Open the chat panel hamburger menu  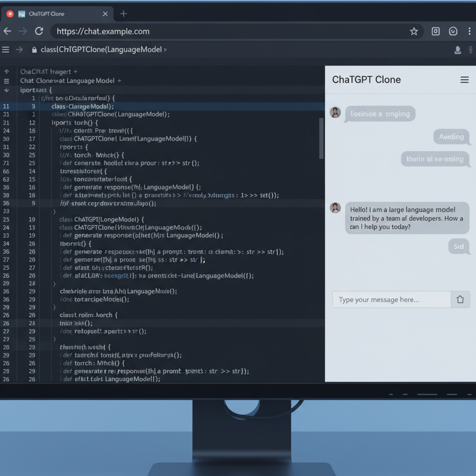point(464,79)
